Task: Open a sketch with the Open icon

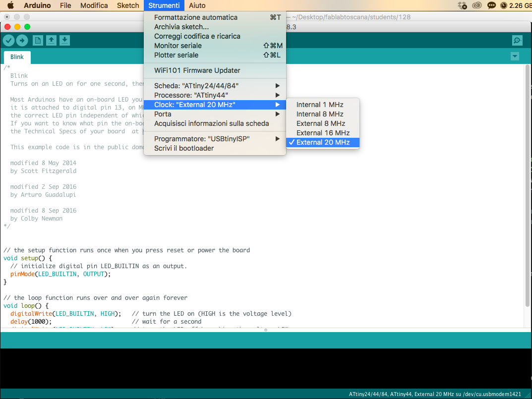Action: coord(51,40)
